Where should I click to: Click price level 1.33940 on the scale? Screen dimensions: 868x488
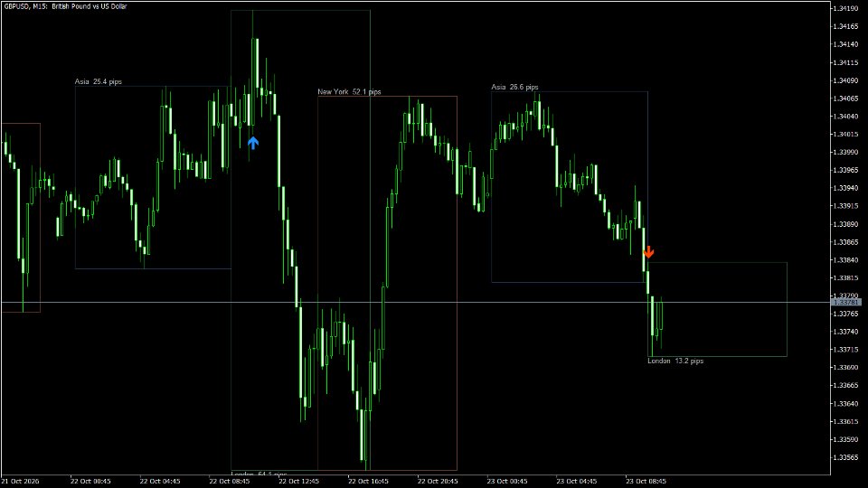847,188
